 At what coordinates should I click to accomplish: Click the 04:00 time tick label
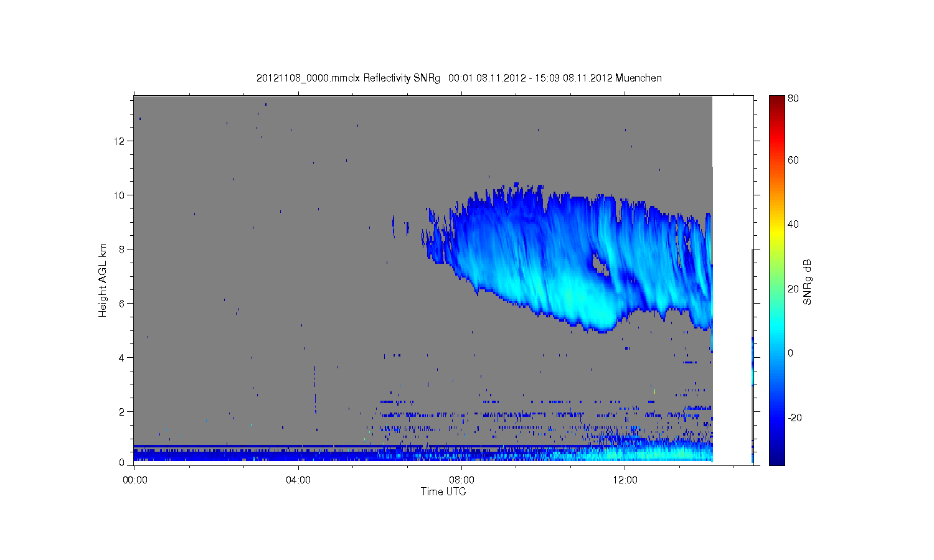298,480
